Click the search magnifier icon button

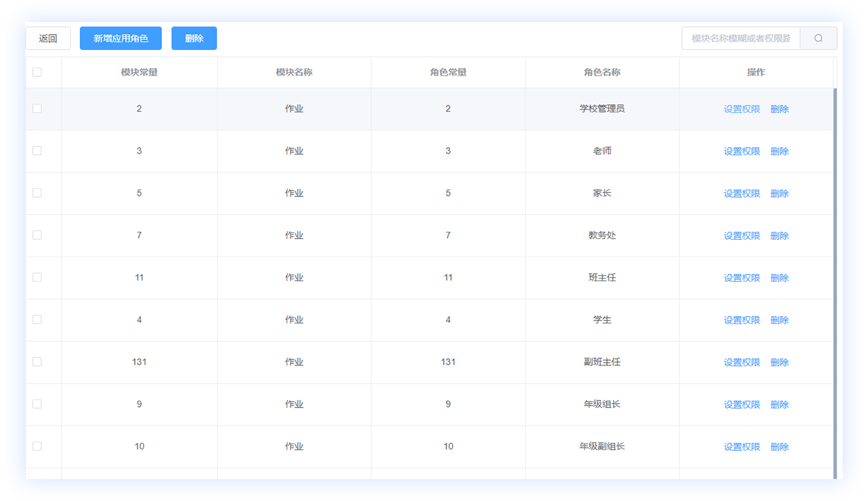coord(818,39)
